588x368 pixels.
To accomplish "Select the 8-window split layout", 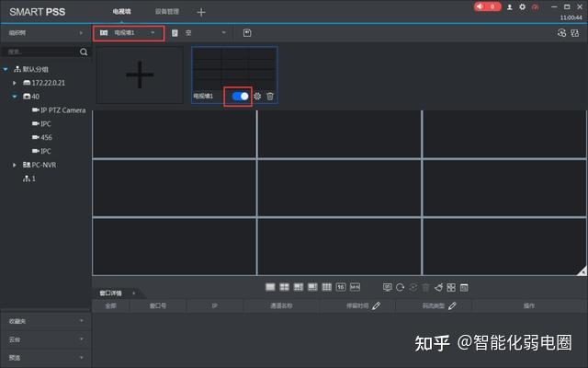I will [x=312, y=287].
